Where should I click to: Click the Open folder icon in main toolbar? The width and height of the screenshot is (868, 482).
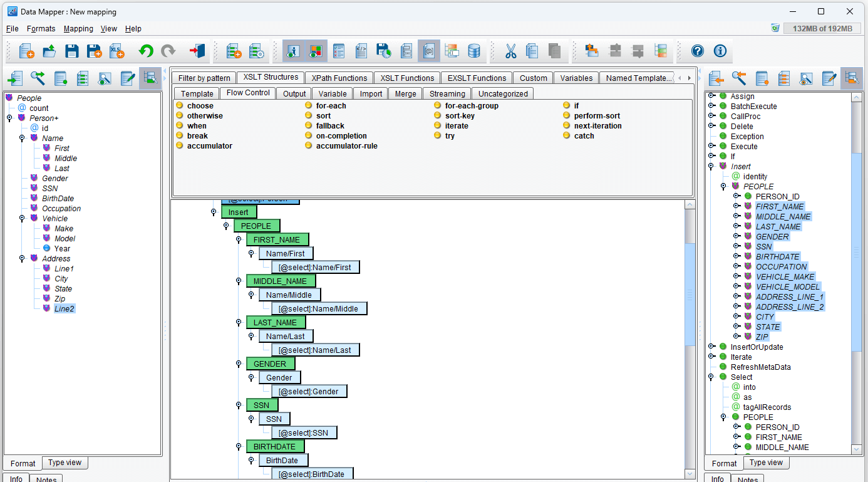[49, 51]
